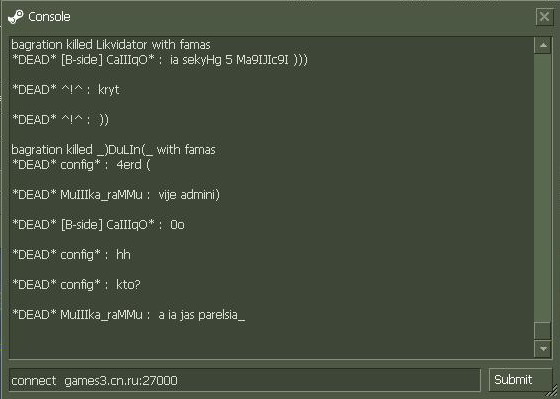
Task: Click the scrollbar down arrow
Action: point(543,349)
